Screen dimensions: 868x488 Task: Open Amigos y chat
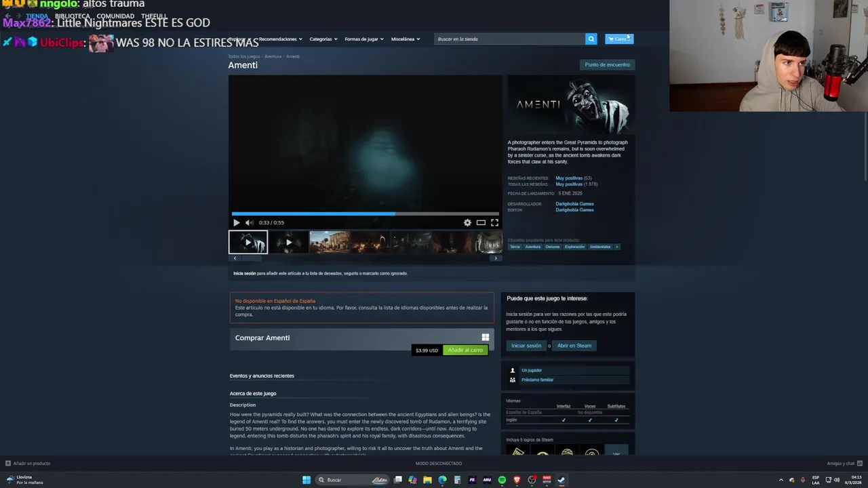coord(844,464)
